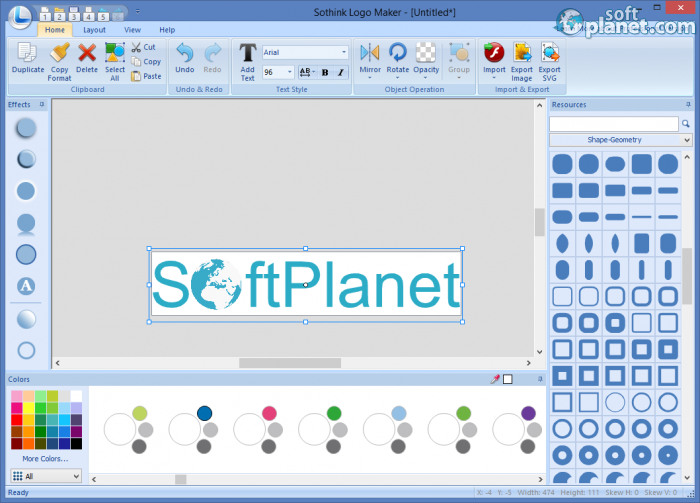The image size is (700, 503).
Task: Click quick access template icon 1
Action: coord(45,14)
